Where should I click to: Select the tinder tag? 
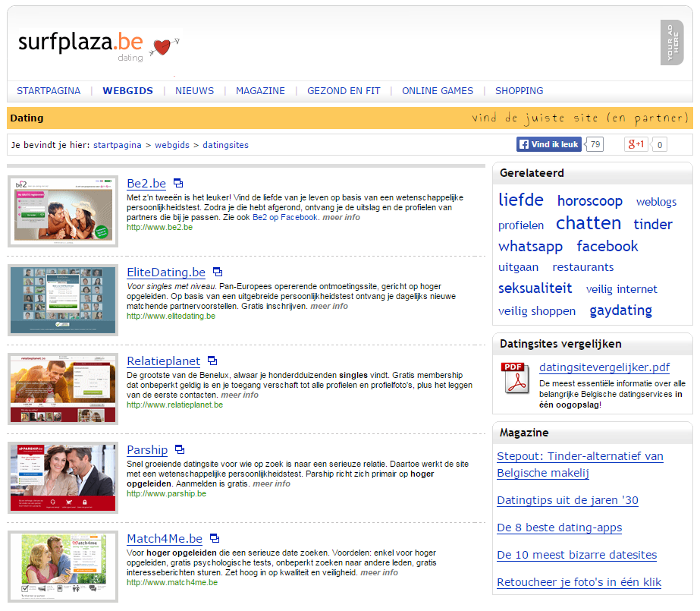coord(653,224)
